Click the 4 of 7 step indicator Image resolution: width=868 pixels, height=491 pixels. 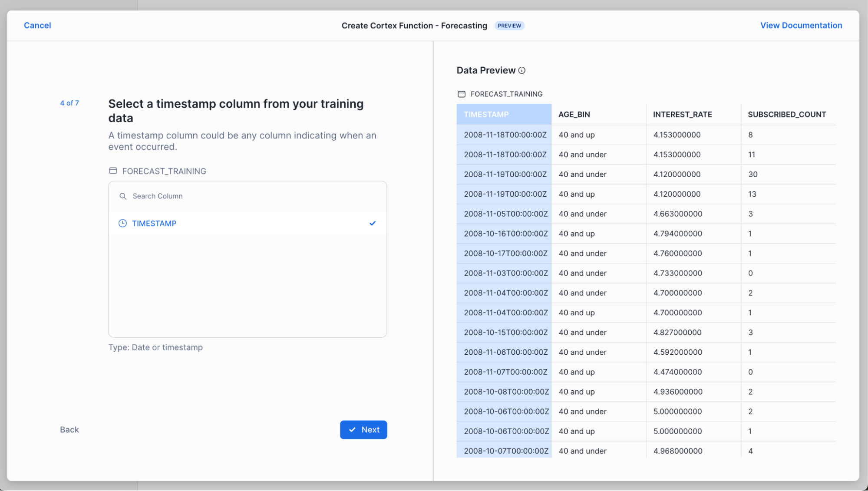[x=69, y=103]
